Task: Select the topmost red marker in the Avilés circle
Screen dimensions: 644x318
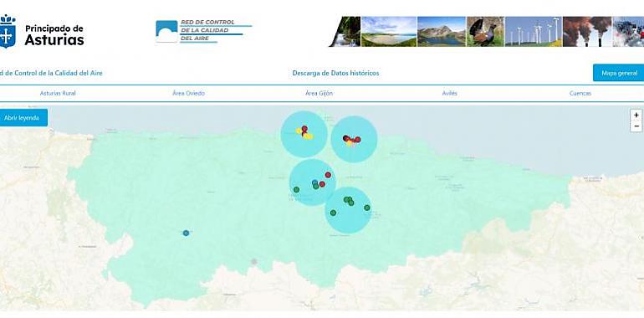Action: pos(304,129)
